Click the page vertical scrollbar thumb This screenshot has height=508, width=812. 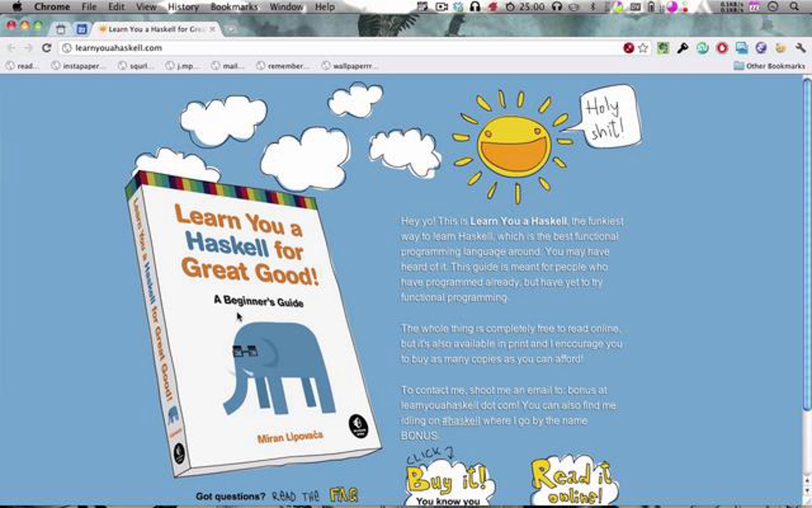click(x=807, y=244)
